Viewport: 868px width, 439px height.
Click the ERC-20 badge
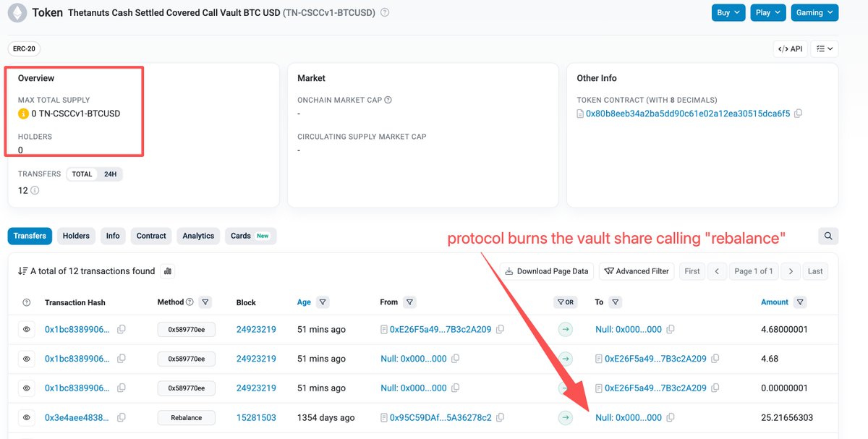24,48
